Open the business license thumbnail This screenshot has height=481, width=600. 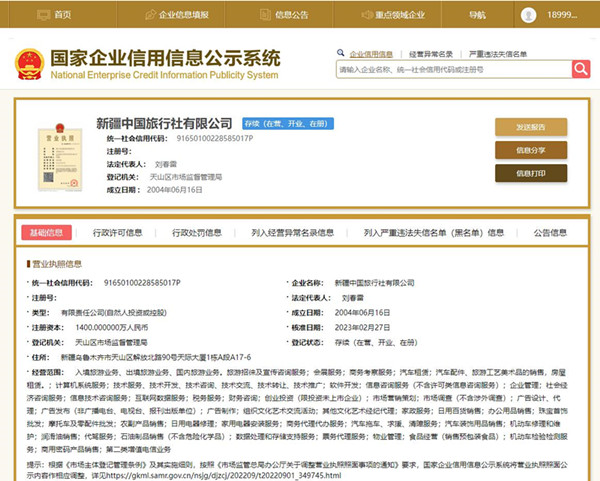(60, 157)
